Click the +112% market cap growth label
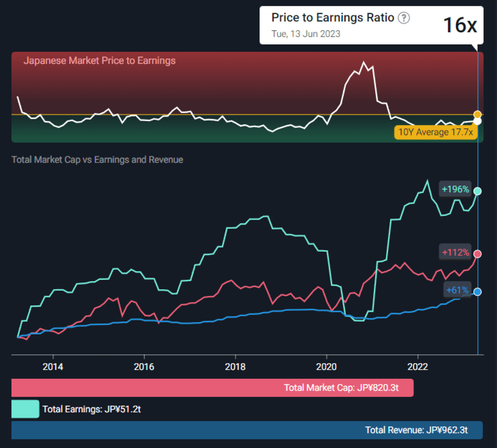The width and height of the screenshot is (497, 448). (x=455, y=252)
